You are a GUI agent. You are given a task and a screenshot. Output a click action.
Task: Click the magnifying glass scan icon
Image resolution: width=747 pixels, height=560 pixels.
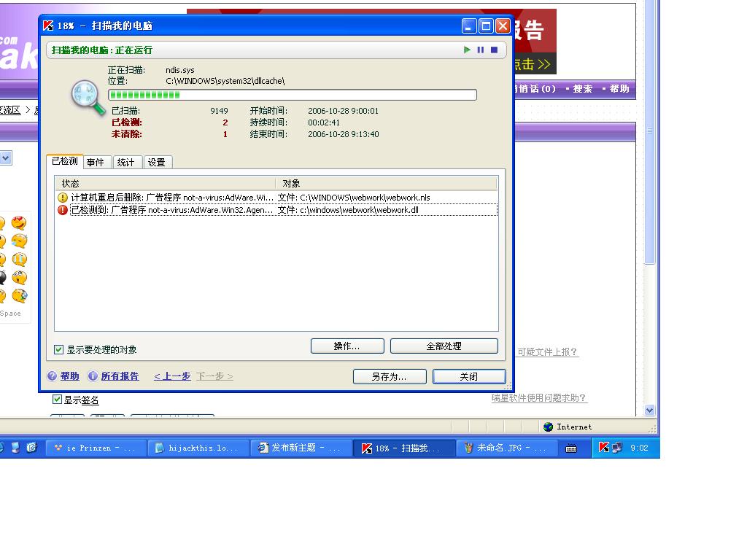point(88,98)
